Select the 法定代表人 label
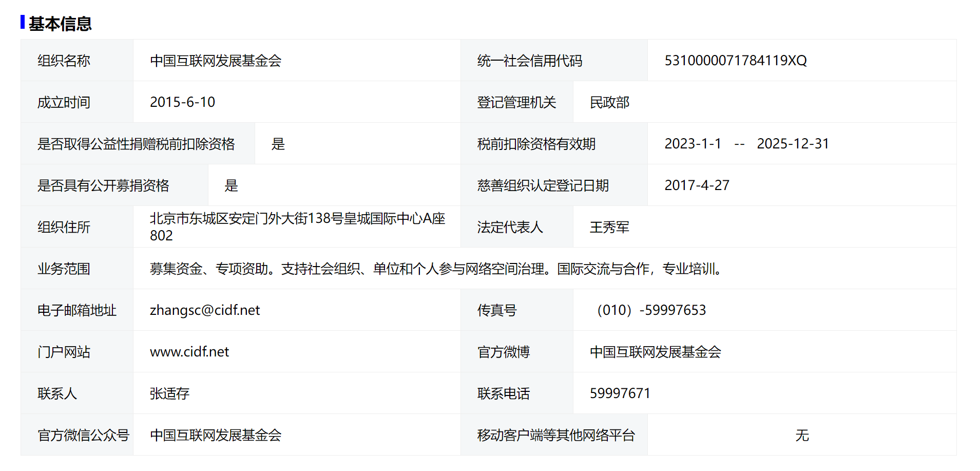 [510, 227]
